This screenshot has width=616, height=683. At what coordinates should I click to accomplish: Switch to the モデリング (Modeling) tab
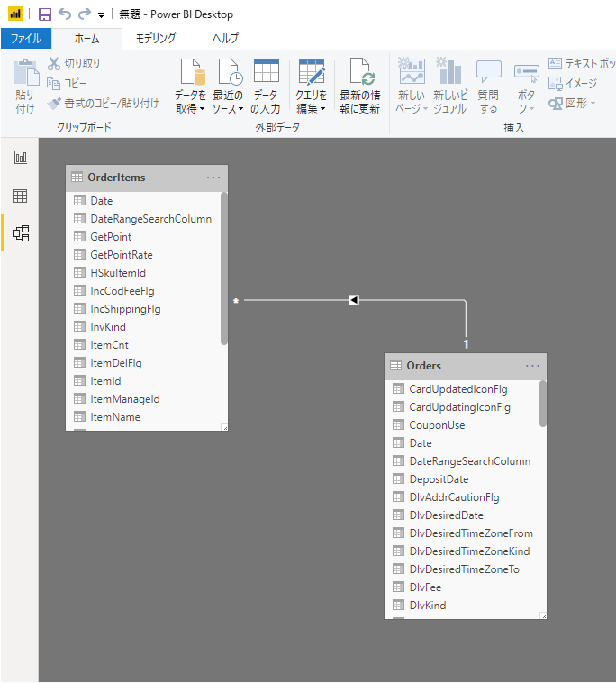[x=156, y=38]
